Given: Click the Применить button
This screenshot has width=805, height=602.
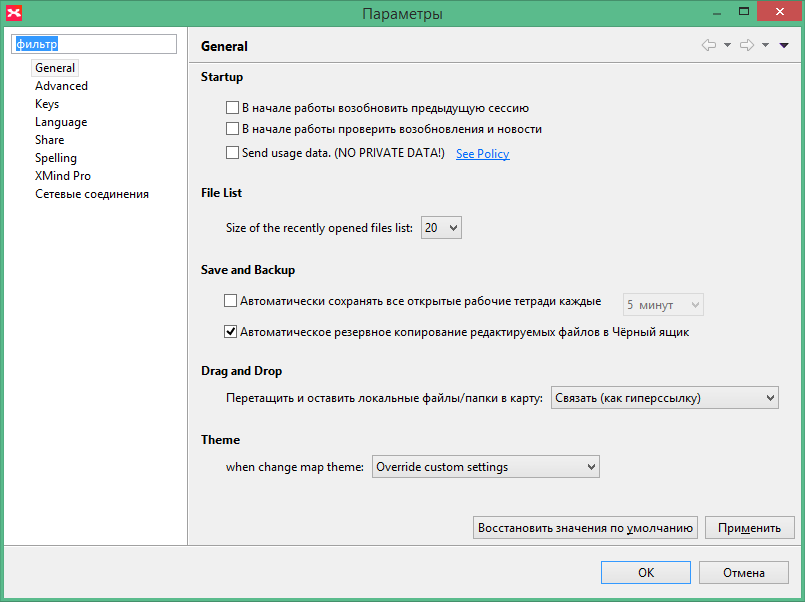Looking at the screenshot, I should click(749, 527).
